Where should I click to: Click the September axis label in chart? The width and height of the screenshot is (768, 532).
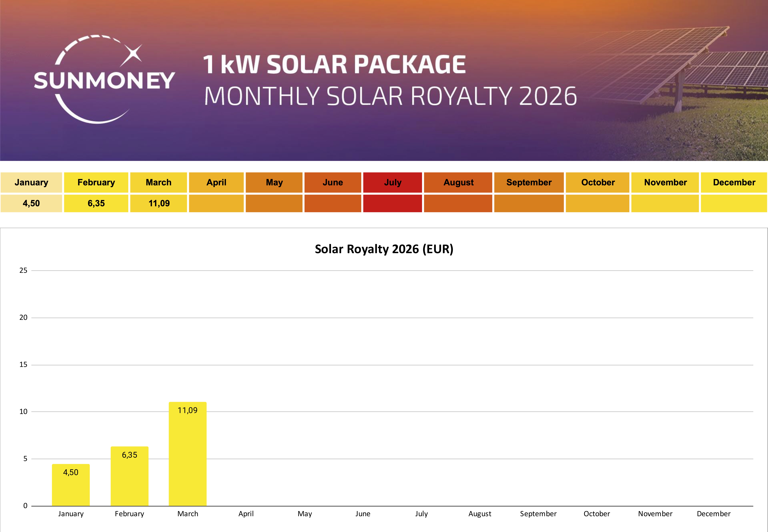click(x=538, y=514)
